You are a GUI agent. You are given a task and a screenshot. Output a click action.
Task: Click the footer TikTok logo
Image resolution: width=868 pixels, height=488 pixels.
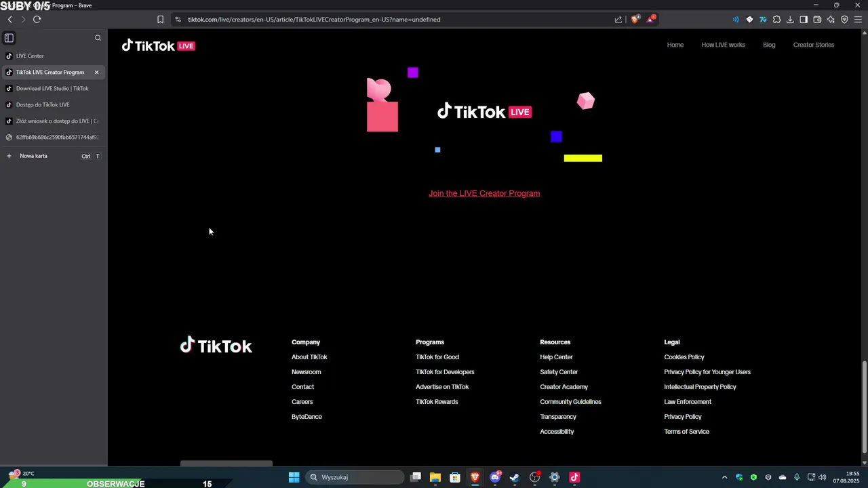pos(216,345)
